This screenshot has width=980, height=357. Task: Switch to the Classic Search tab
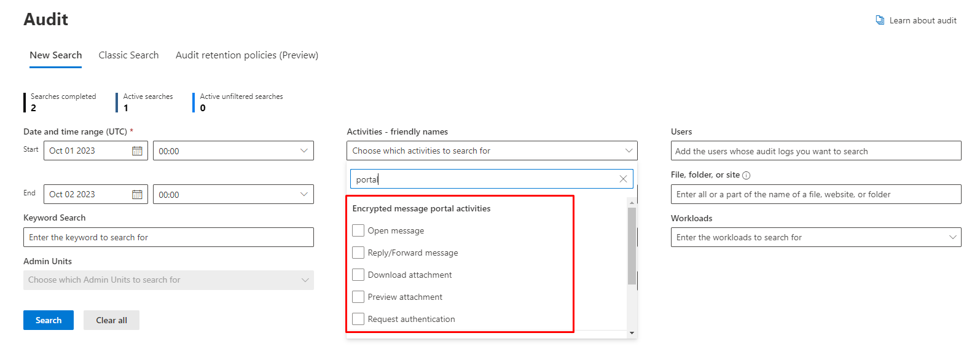point(128,55)
